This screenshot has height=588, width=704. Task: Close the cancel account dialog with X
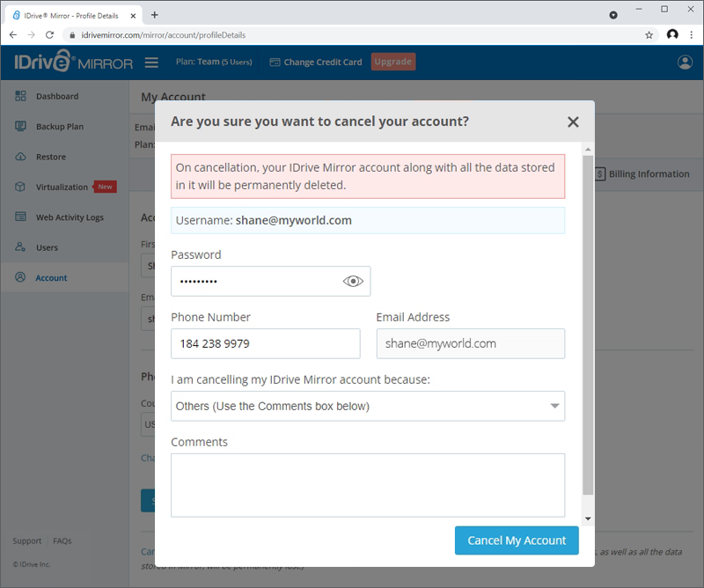(573, 121)
